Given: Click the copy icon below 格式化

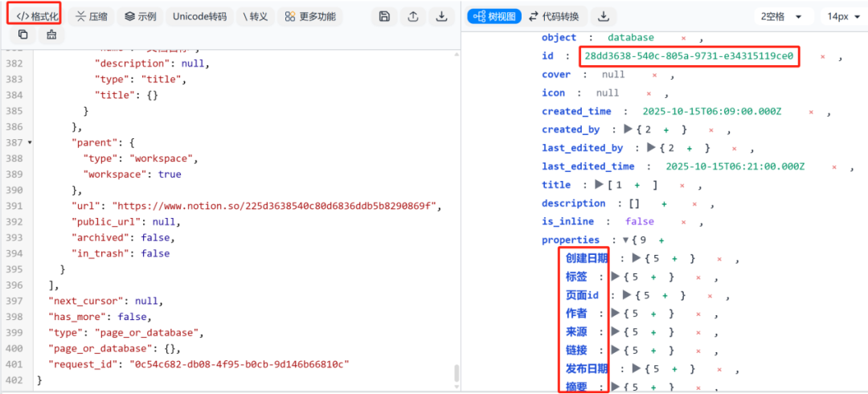Looking at the screenshot, I should pos(23,35).
